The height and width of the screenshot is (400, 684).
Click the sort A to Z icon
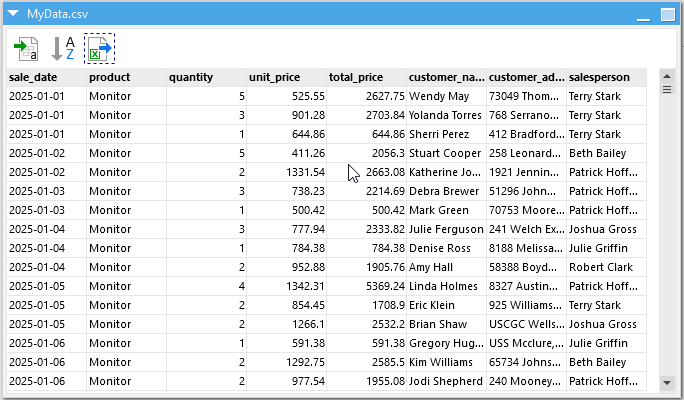(63, 48)
